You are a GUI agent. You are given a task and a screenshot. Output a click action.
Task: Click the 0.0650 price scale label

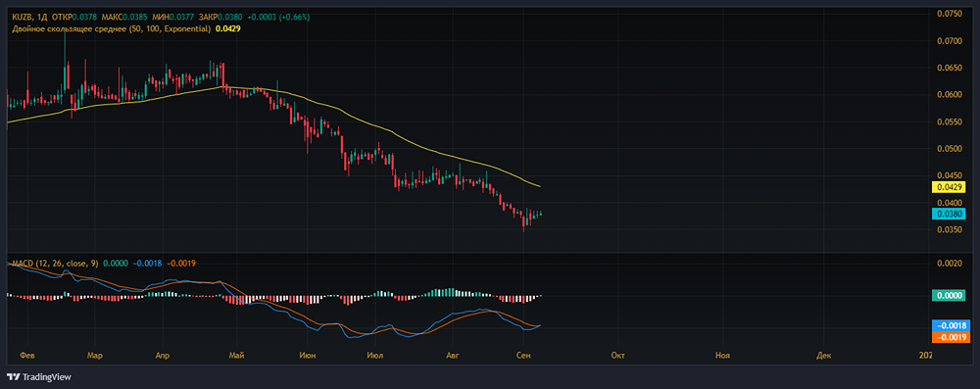[x=951, y=68]
